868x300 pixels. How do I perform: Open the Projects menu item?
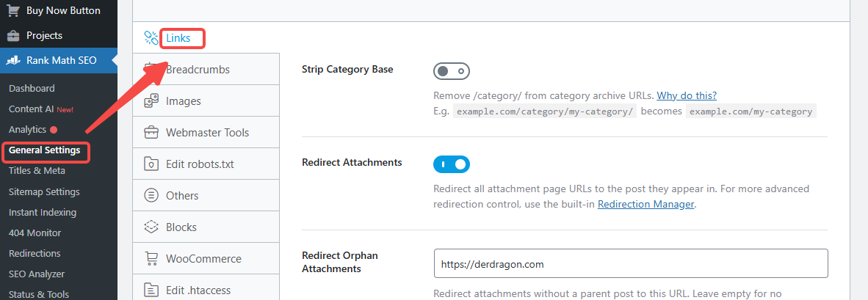[44, 35]
